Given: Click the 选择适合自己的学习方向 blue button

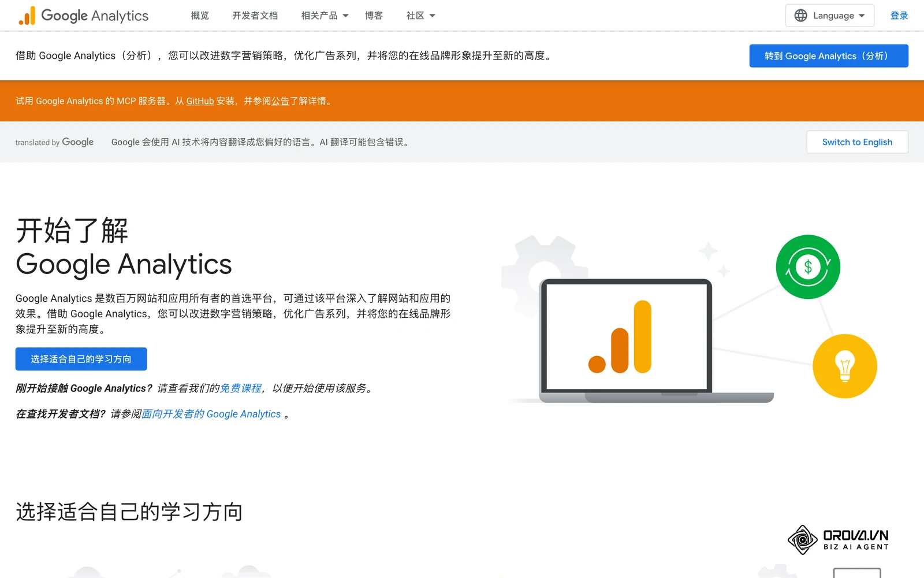Looking at the screenshot, I should pos(81,359).
